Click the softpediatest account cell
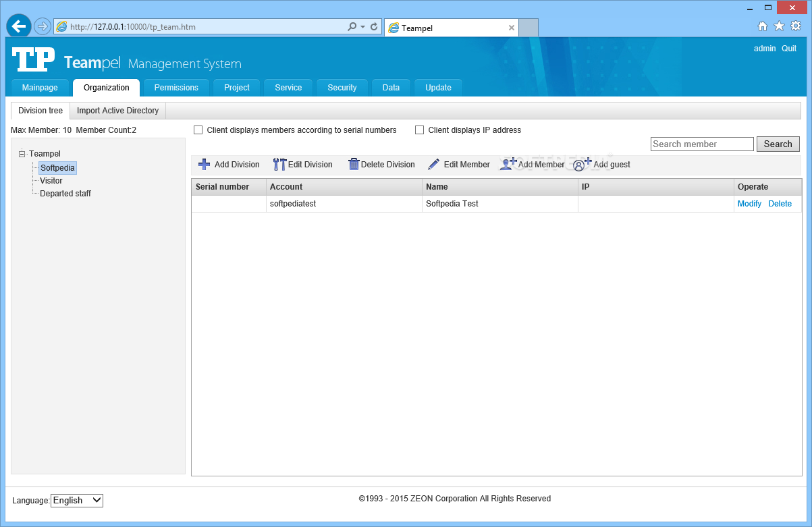Screen dimensions: 812x527 click(344, 204)
